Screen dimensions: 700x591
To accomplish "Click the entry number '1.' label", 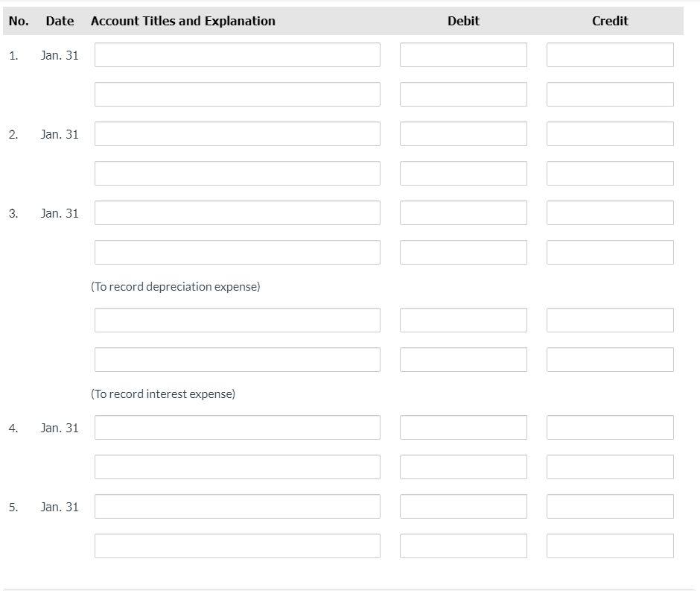I will click(x=13, y=55).
